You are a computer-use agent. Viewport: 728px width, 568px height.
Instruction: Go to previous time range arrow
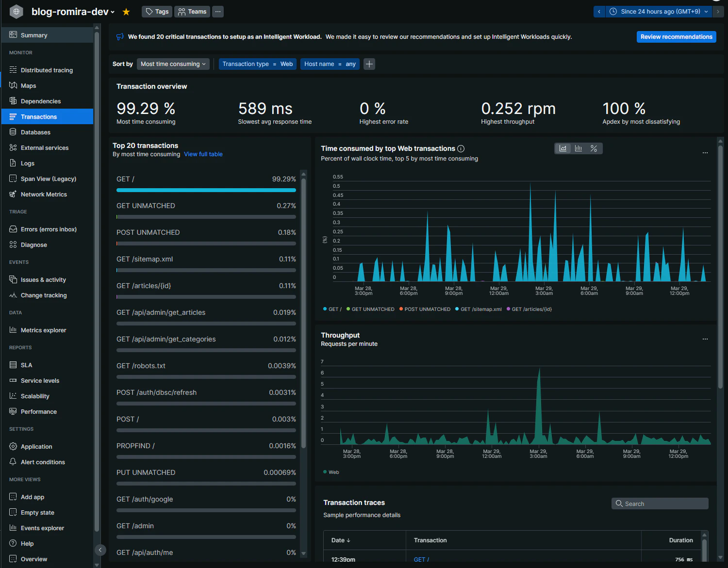(x=599, y=12)
